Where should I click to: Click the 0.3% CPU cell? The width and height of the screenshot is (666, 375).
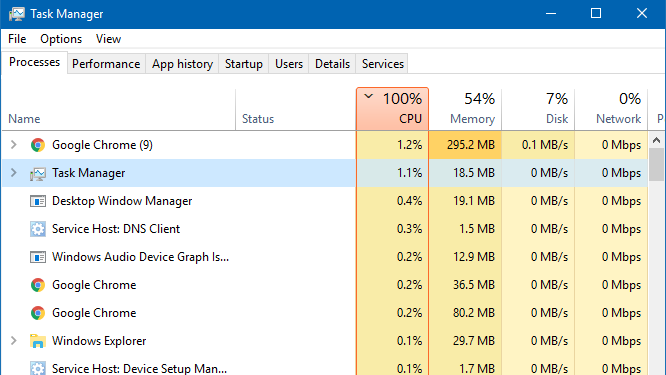[x=392, y=229]
